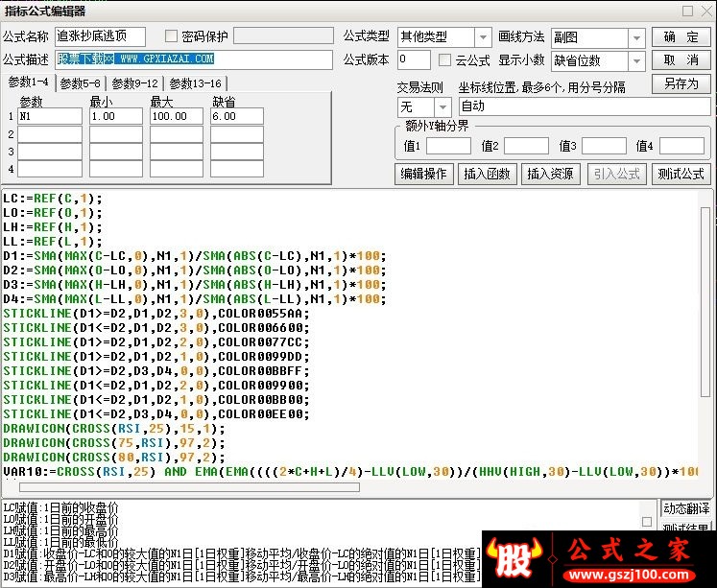Switch to the 参数5-8 tab

(x=80, y=83)
